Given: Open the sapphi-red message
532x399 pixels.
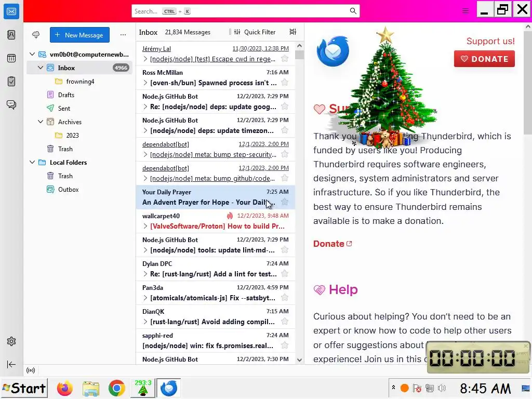Looking at the screenshot, I should 216,341.
